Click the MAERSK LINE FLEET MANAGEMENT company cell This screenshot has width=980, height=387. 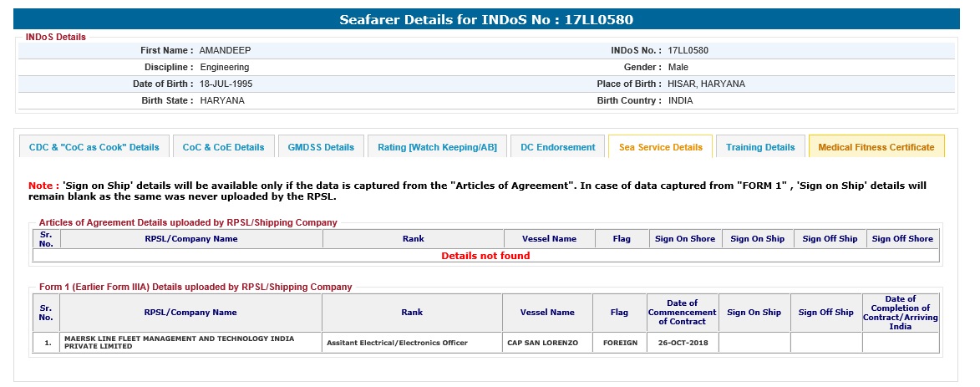[x=190, y=343]
